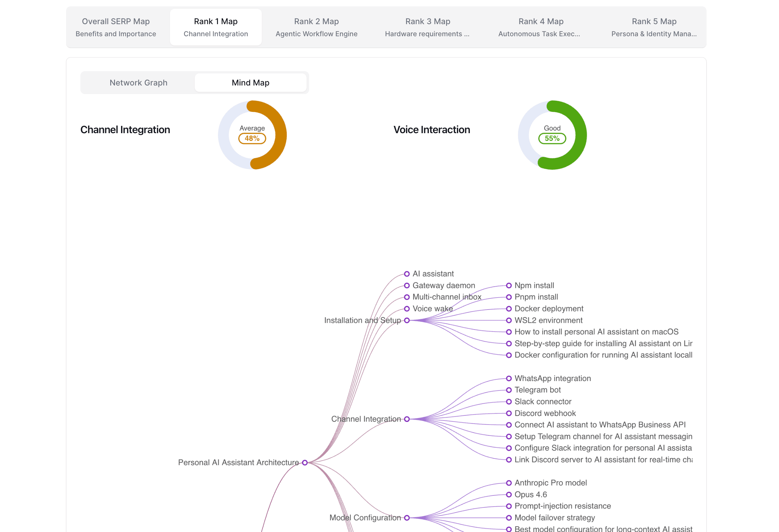
Task: Open the Rank 2 Map tab
Action: (316, 27)
